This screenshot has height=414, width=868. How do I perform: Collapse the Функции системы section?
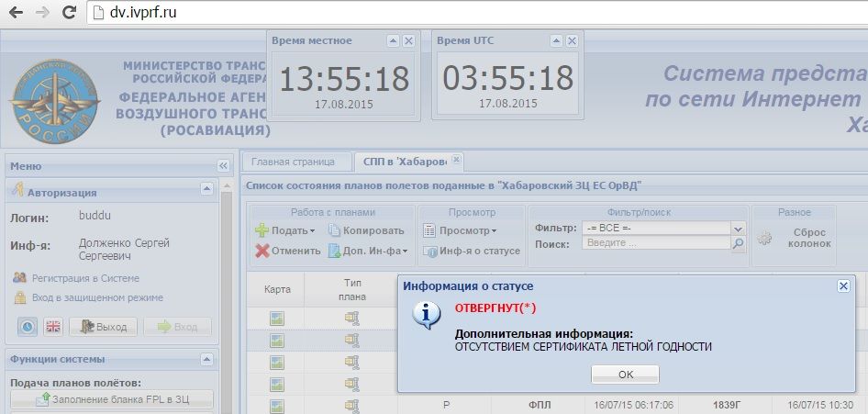(x=206, y=359)
